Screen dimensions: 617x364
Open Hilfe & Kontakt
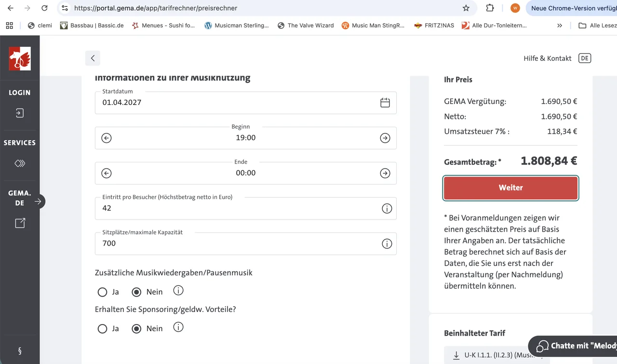point(547,58)
